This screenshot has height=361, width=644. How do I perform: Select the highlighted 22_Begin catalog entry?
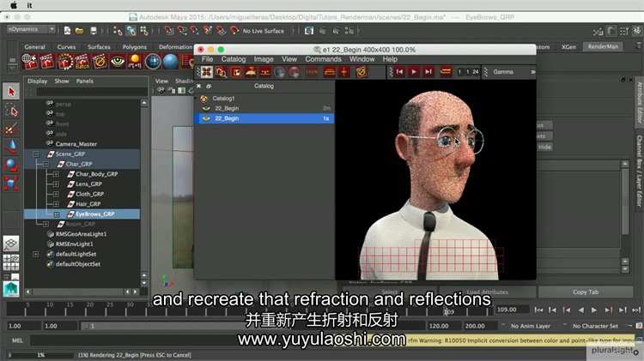[x=264, y=118]
